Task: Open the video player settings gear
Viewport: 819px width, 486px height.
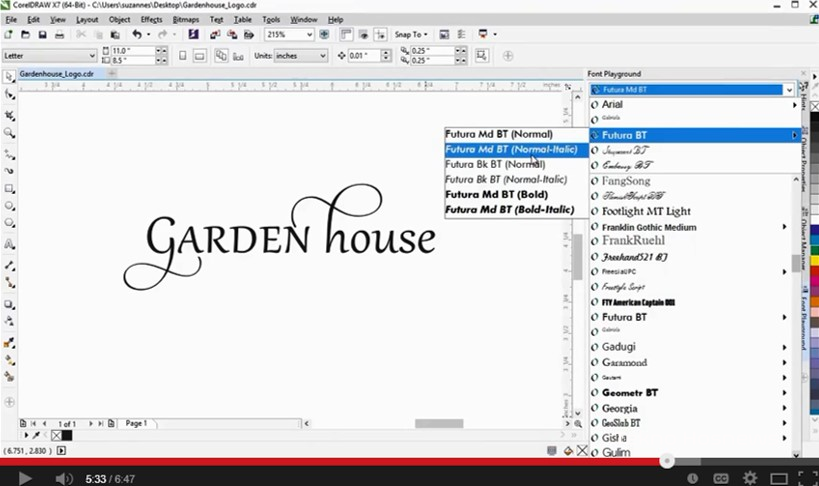Action: point(750,478)
